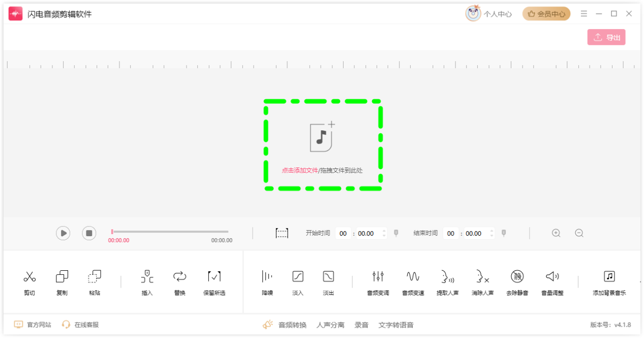
Task: Click the megaphone icon beside 音频转换
Action: 268,324
